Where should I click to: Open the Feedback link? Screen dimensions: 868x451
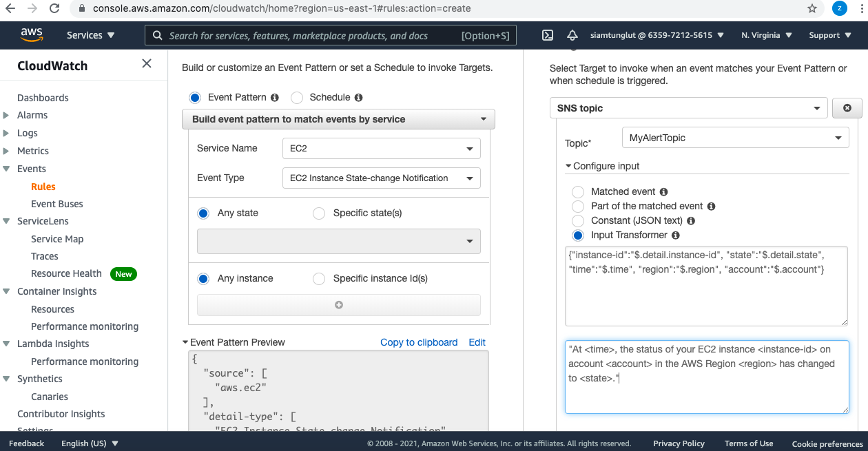(x=27, y=443)
